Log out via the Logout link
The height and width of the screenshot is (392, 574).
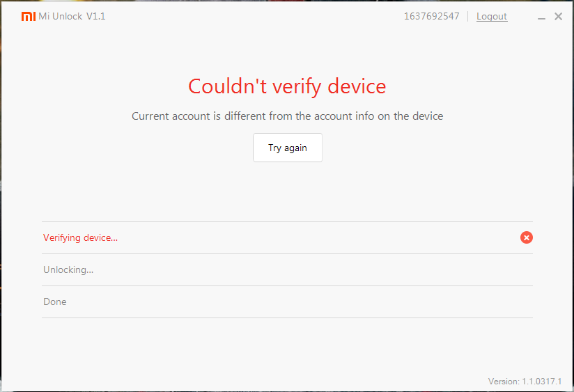tap(492, 16)
